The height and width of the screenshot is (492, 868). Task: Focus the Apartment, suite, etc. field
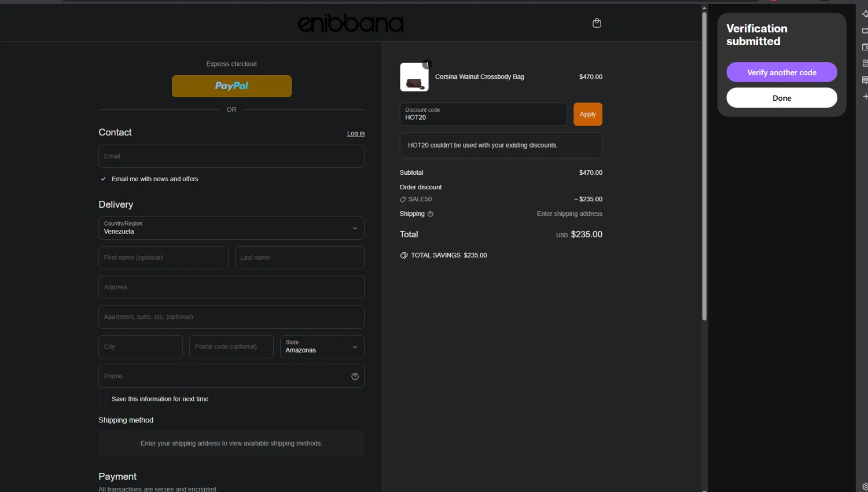tap(231, 317)
